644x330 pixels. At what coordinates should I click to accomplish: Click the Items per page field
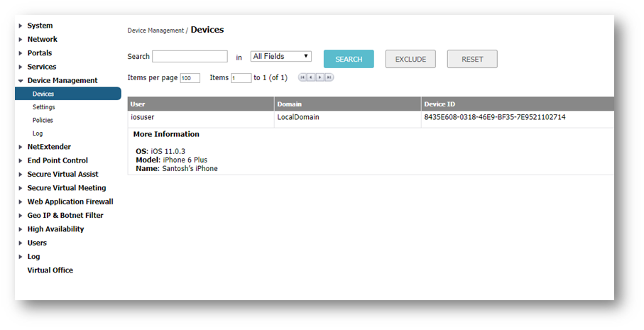click(190, 78)
